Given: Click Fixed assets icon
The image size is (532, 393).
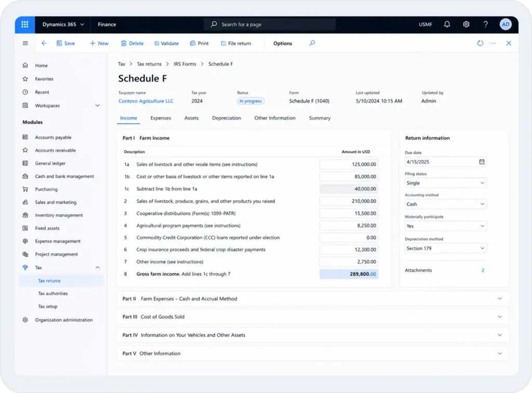Looking at the screenshot, I should point(25,228).
